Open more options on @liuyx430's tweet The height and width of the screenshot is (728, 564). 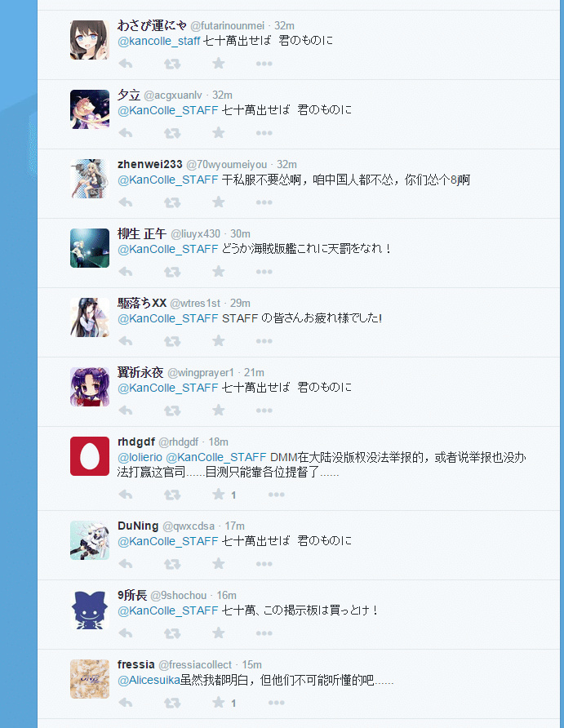point(264,272)
